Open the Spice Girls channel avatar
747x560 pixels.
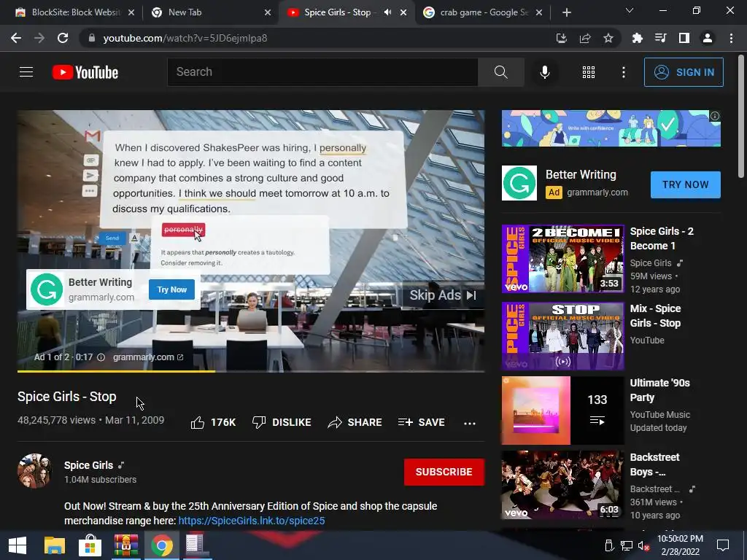pos(35,471)
